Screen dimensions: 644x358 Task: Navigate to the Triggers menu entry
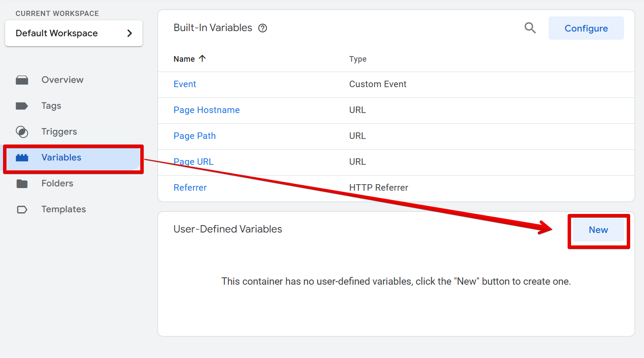[59, 131]
